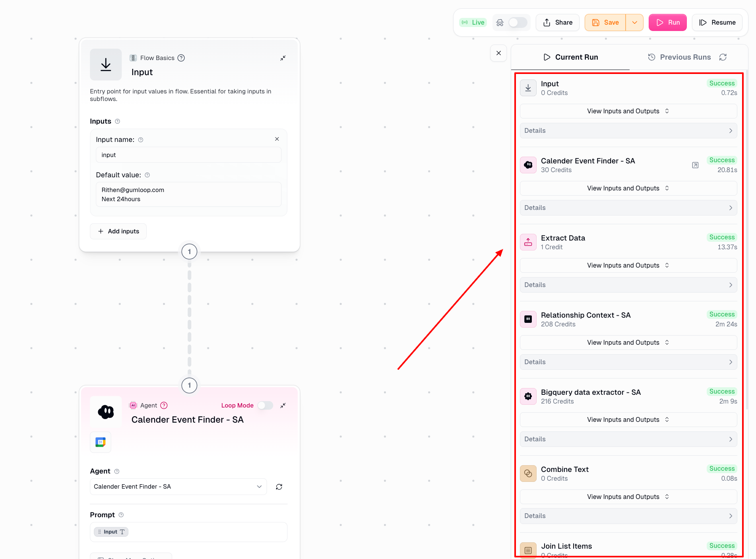The image size is (756, 559).
Task: Click the Input name info icon
Action: coord(141,140)
